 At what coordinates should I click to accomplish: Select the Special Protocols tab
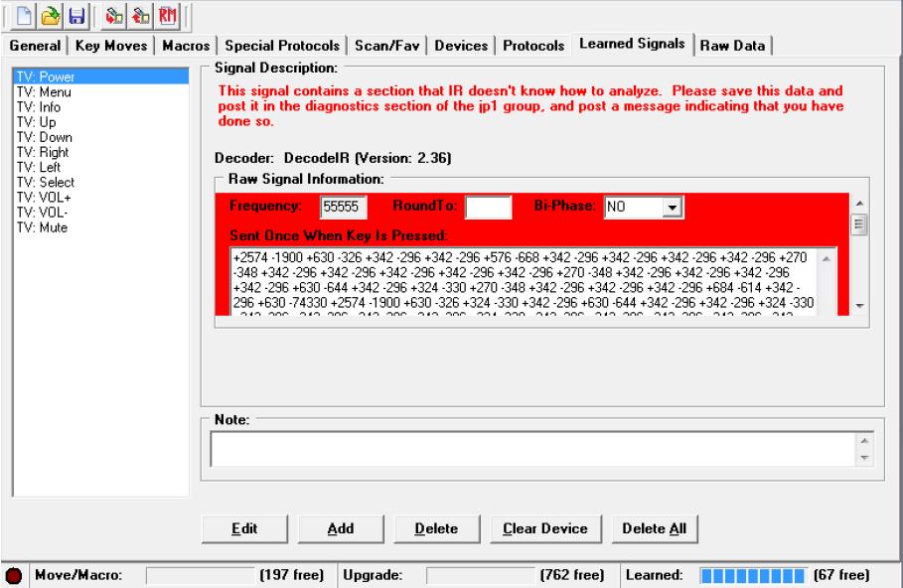(x=282, y=46)
